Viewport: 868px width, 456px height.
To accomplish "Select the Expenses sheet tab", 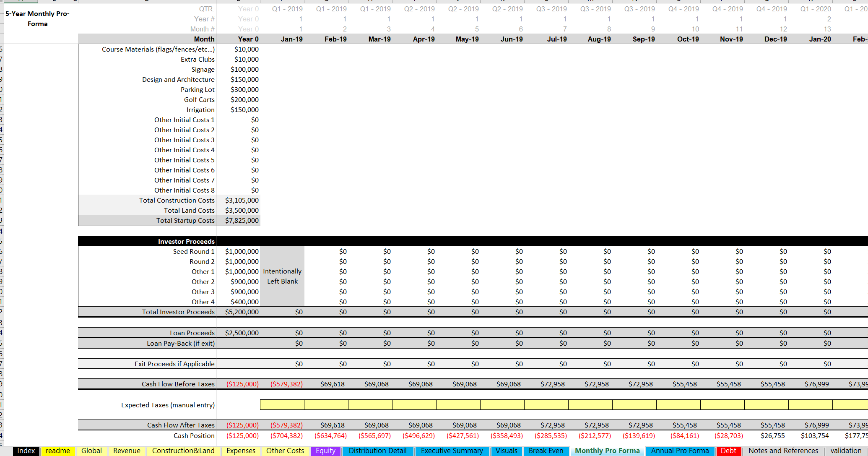I will pyautogui.click(x=241, y=451).
